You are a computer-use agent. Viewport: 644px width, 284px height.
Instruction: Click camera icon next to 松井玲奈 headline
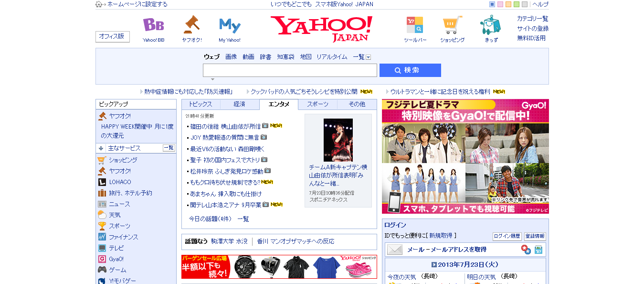[267, 171]
